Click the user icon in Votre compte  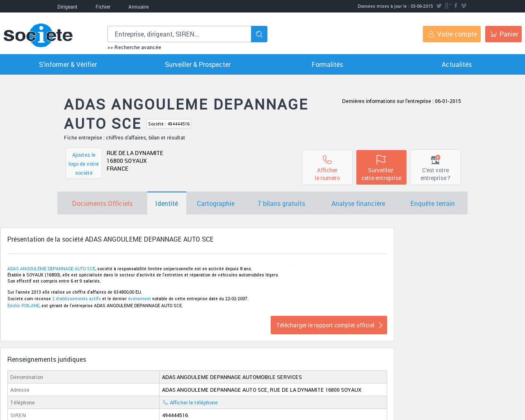point(431,34)
